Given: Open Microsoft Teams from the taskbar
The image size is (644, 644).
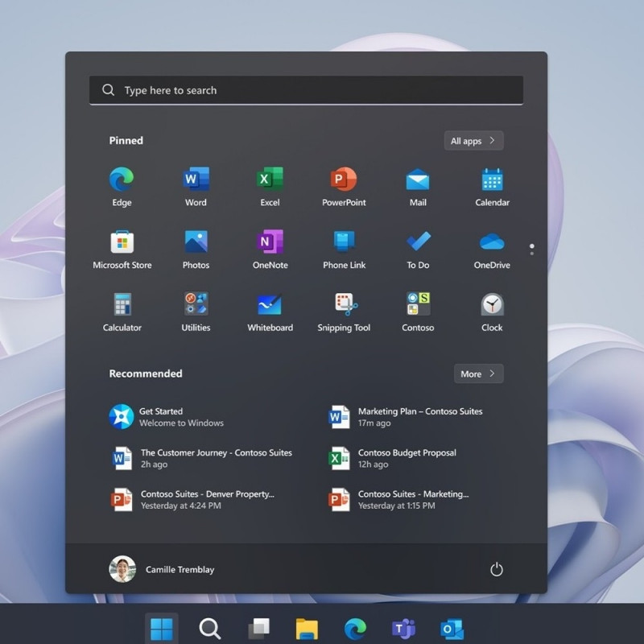Looking at the screenshot, I should point(402,629).
